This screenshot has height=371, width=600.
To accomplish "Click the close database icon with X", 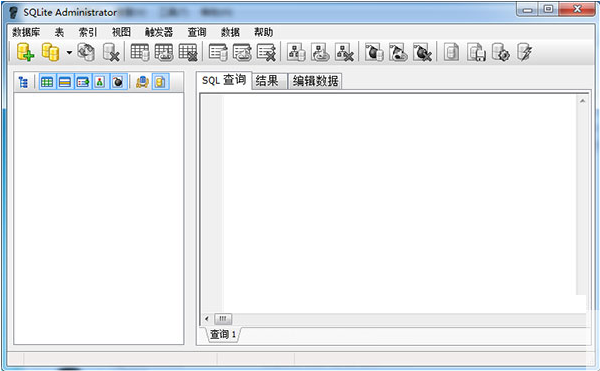I will click(111, 52).
